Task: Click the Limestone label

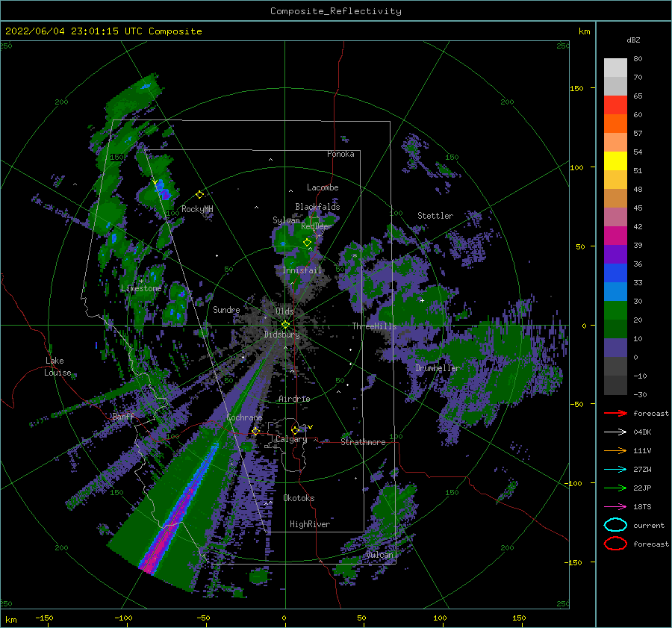Action: tap(141, 288)
